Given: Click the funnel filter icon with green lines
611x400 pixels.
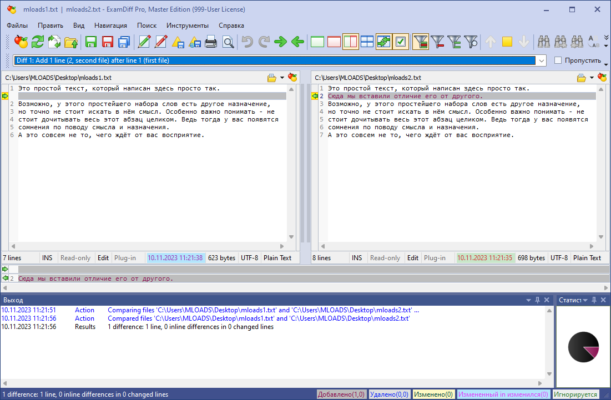Looking at the screenshot, I should 454,42.
